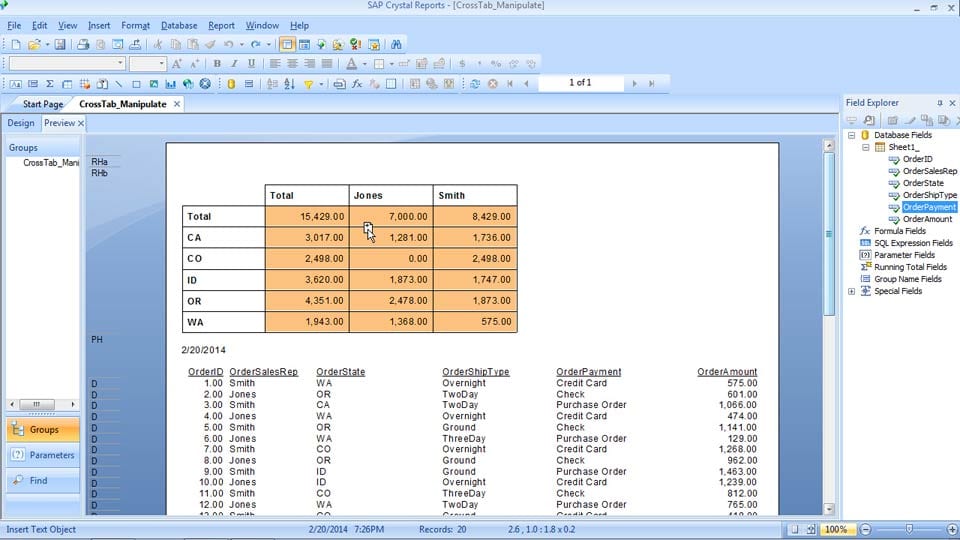Open the Format menu
The height and width of the screenshot is (540, 960).
135,26
